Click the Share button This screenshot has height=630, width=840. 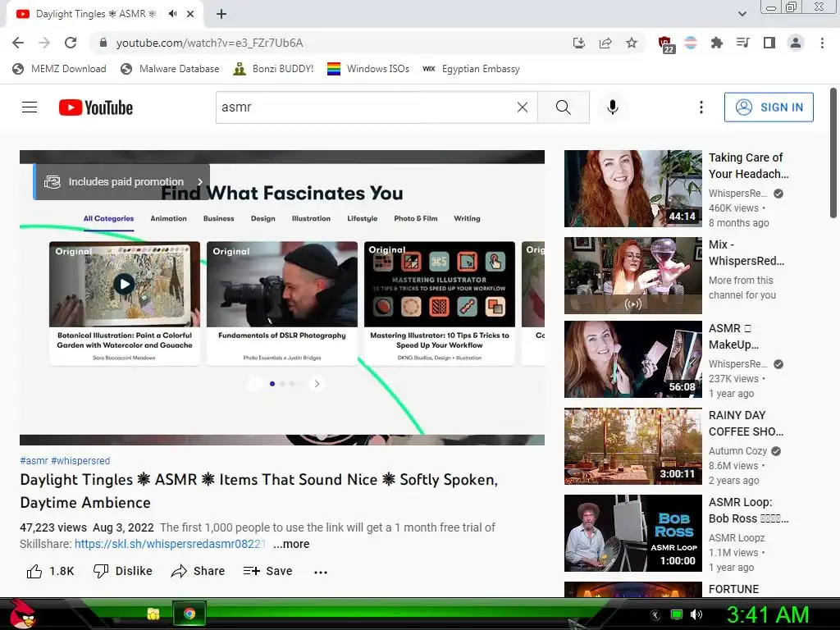[198, 571]
